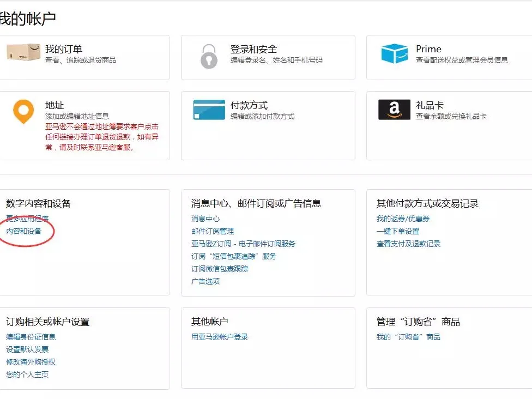Open the Prime card title
The image size is (532, 399).
[x=428, y=49]
